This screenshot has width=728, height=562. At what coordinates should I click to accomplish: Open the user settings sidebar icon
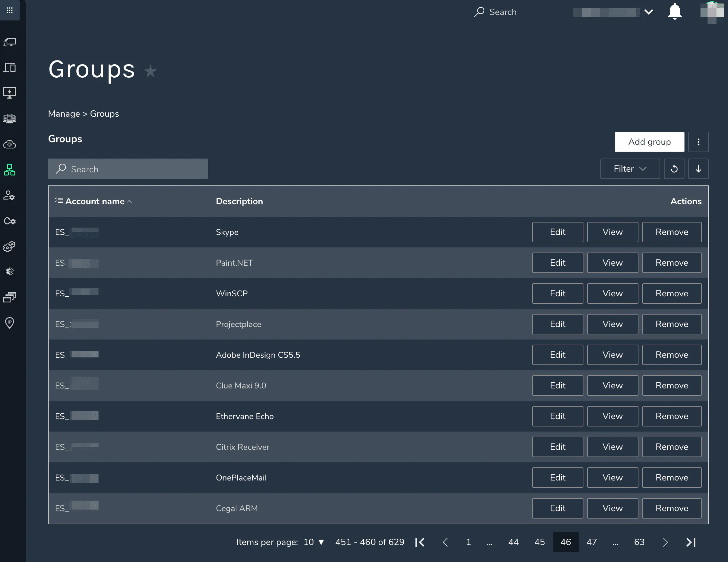coord(10,196)
